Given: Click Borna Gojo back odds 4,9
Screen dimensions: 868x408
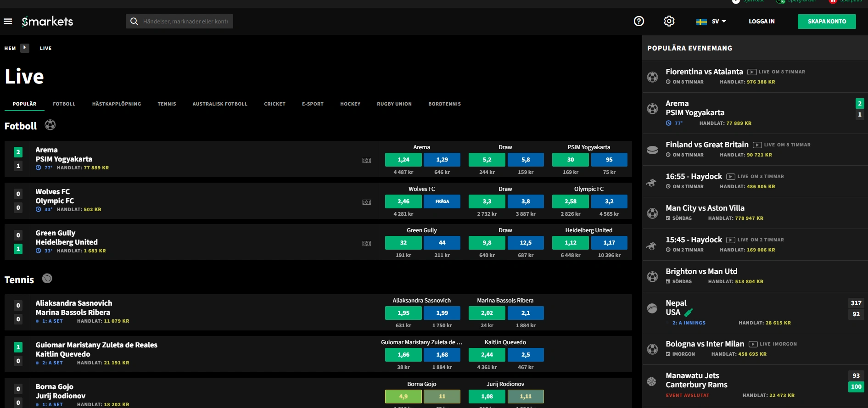Looking at the screenshot, I should click(x=403, y=397).
